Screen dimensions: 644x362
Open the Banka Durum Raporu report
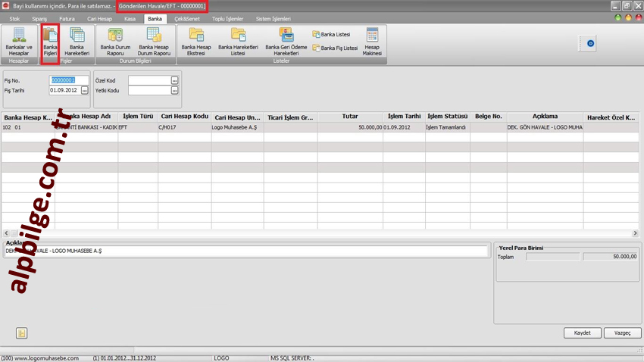pyautogui.click(x=115, y=41)
